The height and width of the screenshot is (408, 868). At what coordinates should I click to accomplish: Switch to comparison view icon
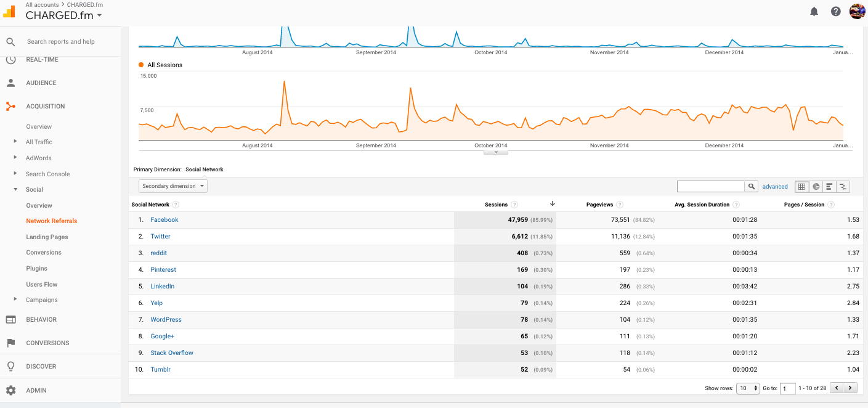pos(843,186)
